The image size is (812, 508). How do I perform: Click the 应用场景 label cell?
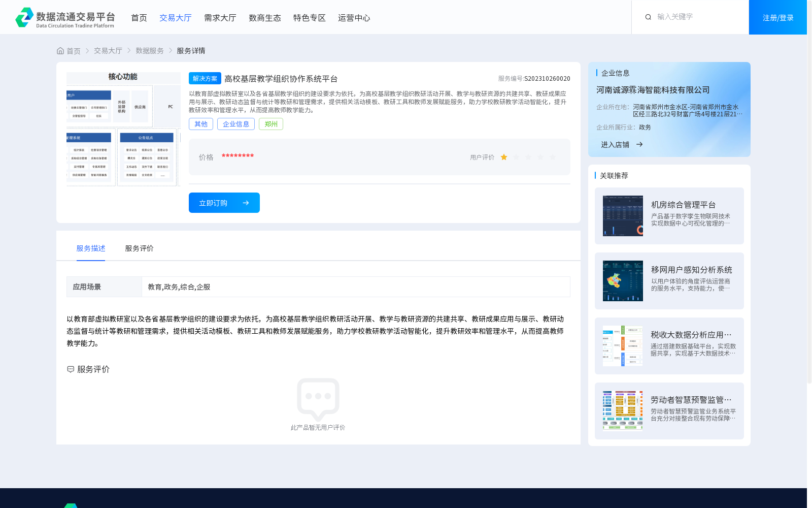(104, 287)
